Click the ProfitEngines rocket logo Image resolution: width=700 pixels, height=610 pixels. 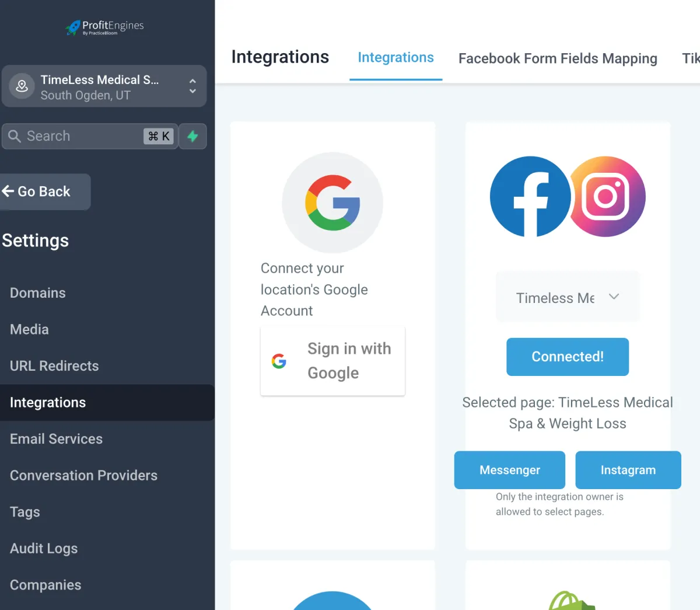[73, 27]
